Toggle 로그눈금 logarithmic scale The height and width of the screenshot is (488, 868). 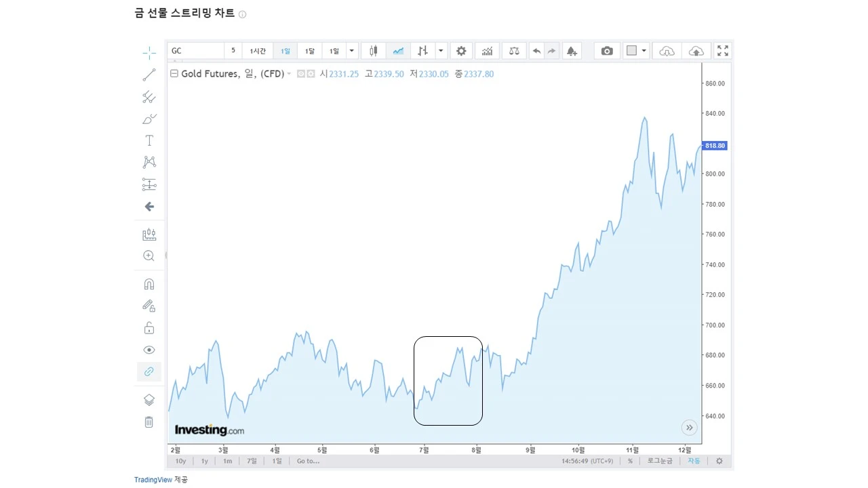point(660,461)
